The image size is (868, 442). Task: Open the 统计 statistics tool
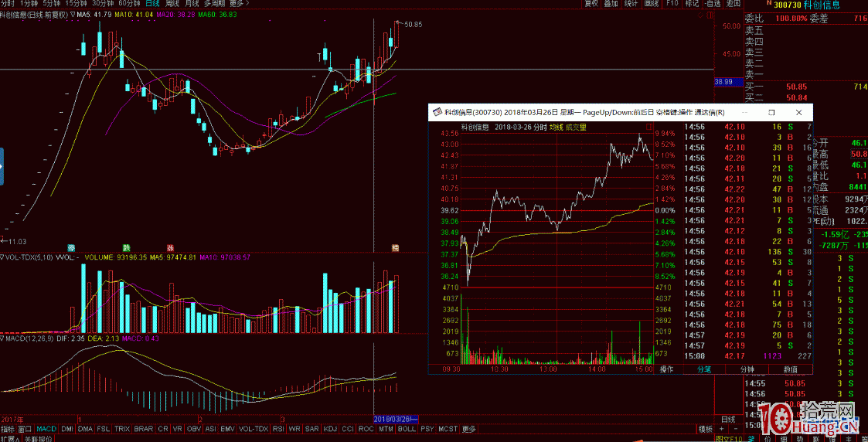pyautogui.click(x=631, y=3)
